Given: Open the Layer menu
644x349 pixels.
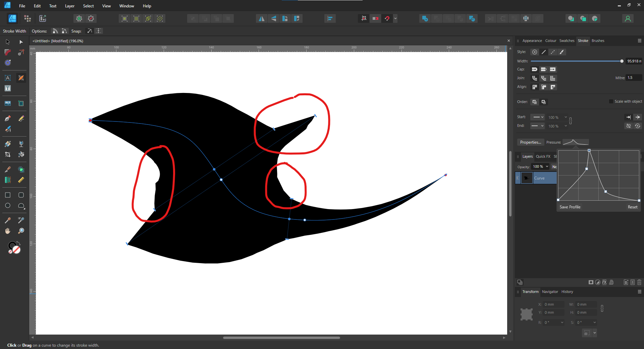Looking at the screenshot, I should coord(69,6).
